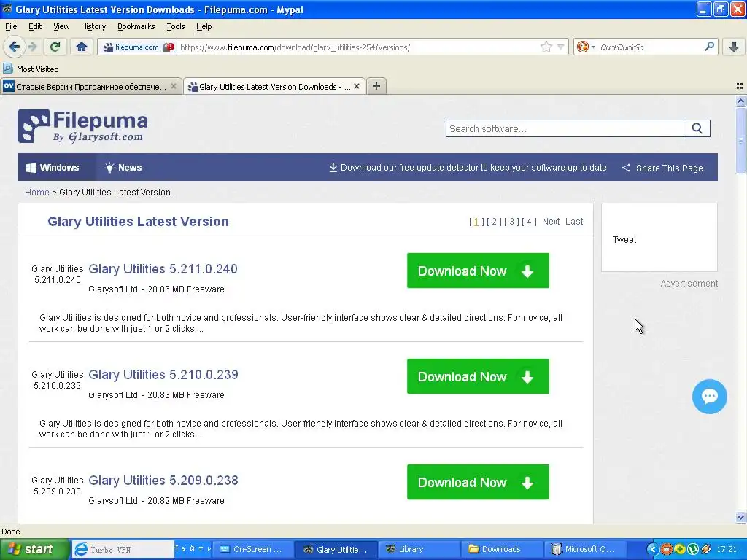Click the vertical scrollbar thumb
This screenshot has height=560, width=747.
coord(740,141)
